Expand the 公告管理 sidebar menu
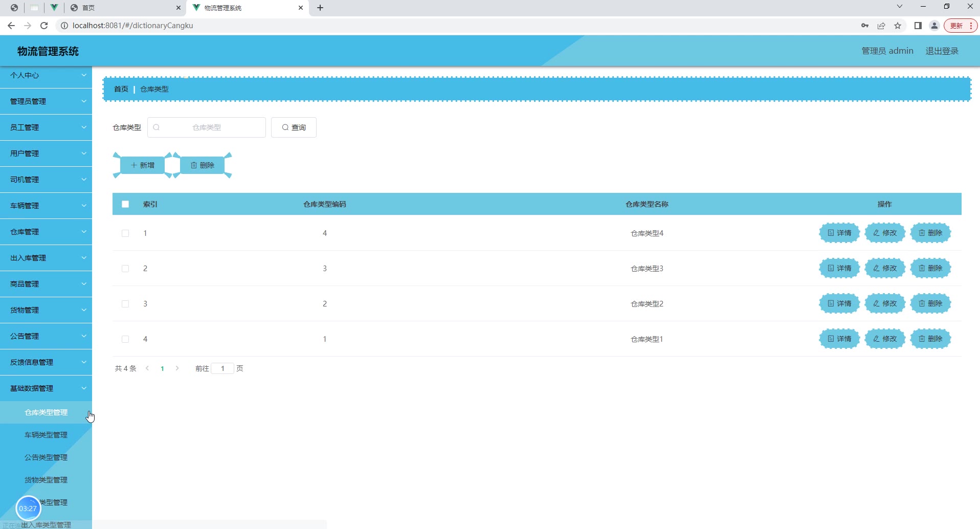The width and height of the screenshot is (980, 529). (46, 336)
